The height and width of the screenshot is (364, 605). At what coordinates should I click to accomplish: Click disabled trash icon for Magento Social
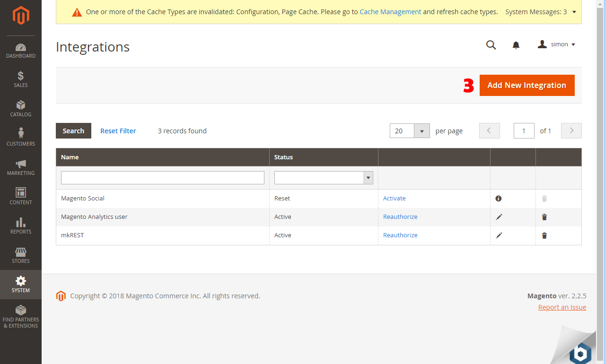pos(544,199)
